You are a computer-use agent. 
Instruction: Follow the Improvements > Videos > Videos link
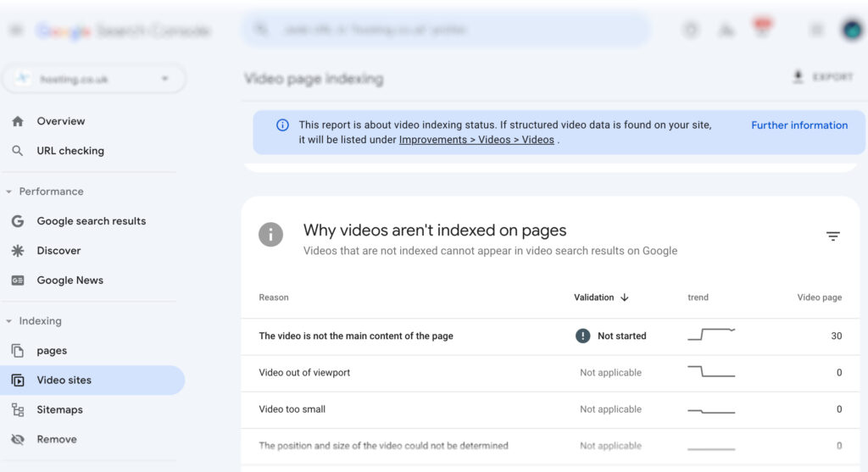476,140
